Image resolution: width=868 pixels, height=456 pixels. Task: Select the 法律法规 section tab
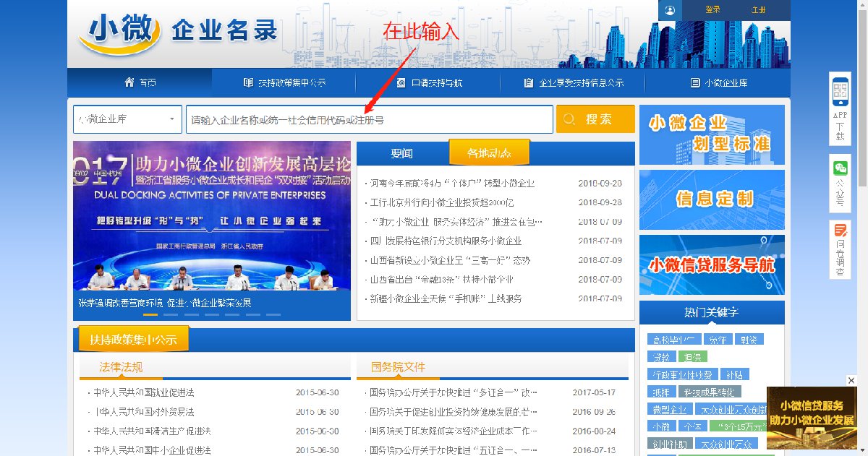[x=121, y=367]
